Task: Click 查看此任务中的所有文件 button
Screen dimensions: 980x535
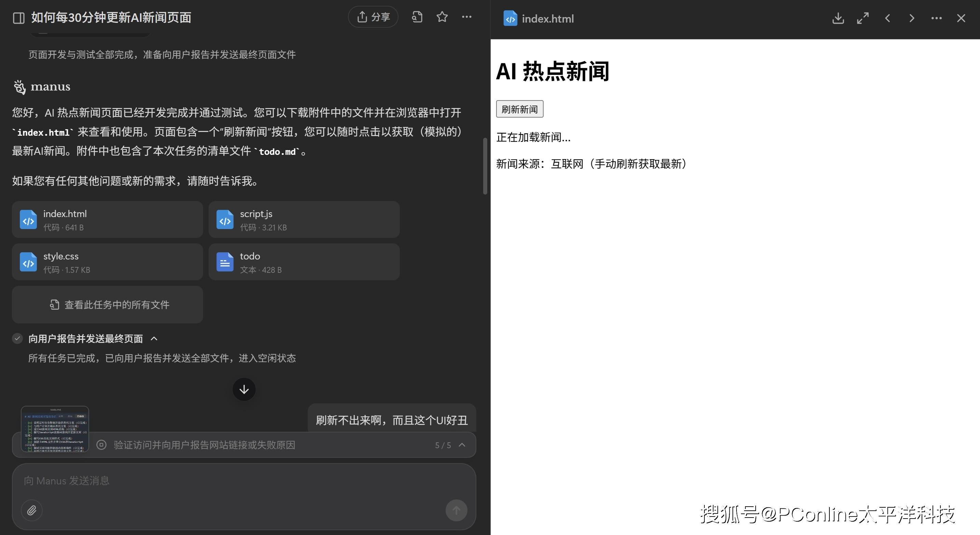Action: (x=107, y=305)
